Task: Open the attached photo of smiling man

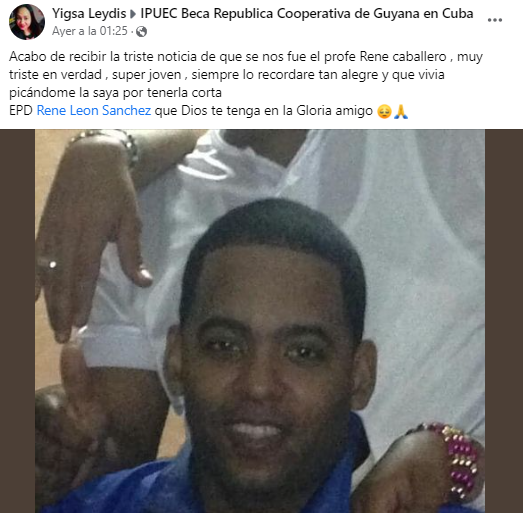Action: [260, 321]
